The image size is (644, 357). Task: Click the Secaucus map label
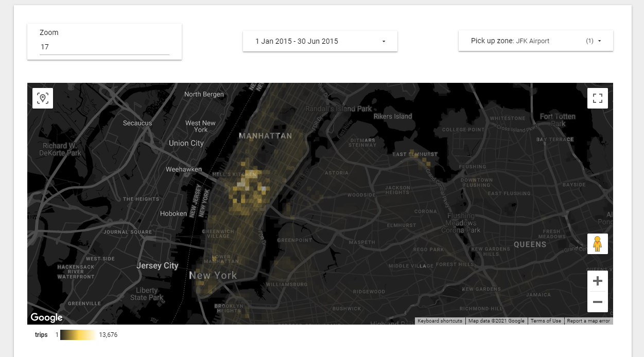pyautogui.click(x=137, y=123)
